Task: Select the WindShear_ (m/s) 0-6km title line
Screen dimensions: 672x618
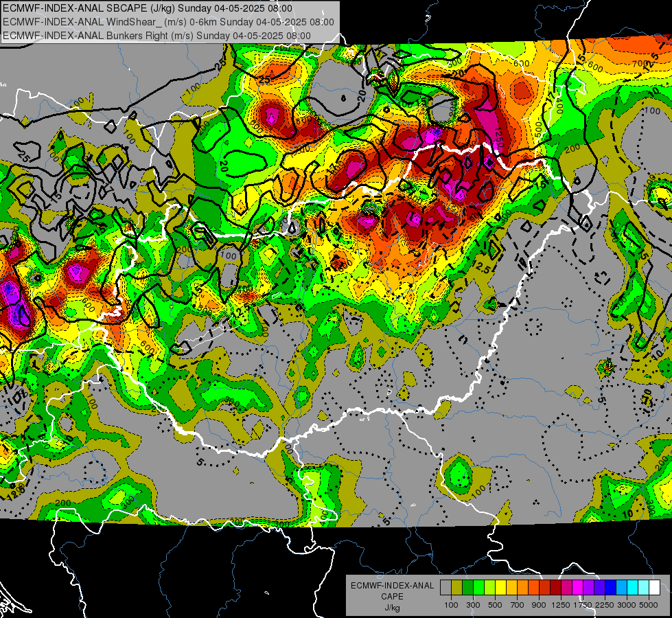Action: (168, 22)
